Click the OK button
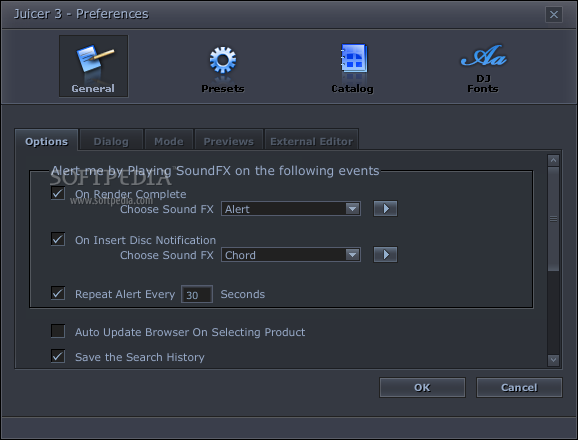 coord(422,387)
